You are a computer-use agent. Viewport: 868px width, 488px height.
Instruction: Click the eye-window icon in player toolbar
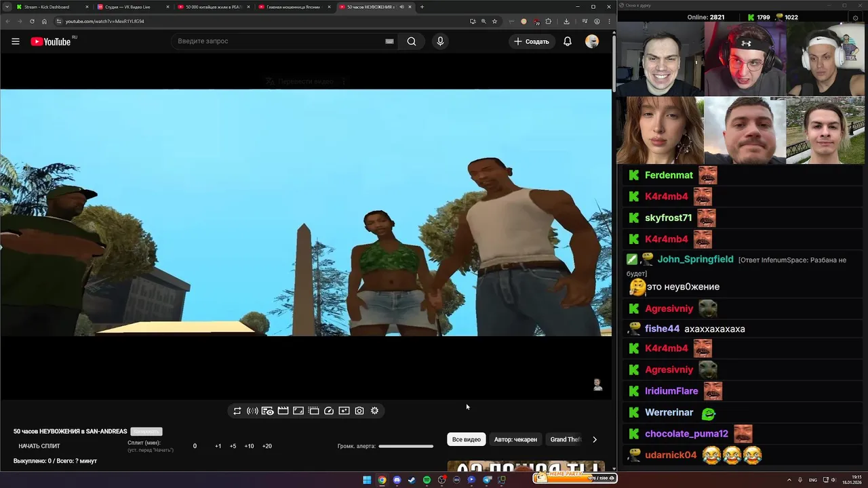pos(268,411)
